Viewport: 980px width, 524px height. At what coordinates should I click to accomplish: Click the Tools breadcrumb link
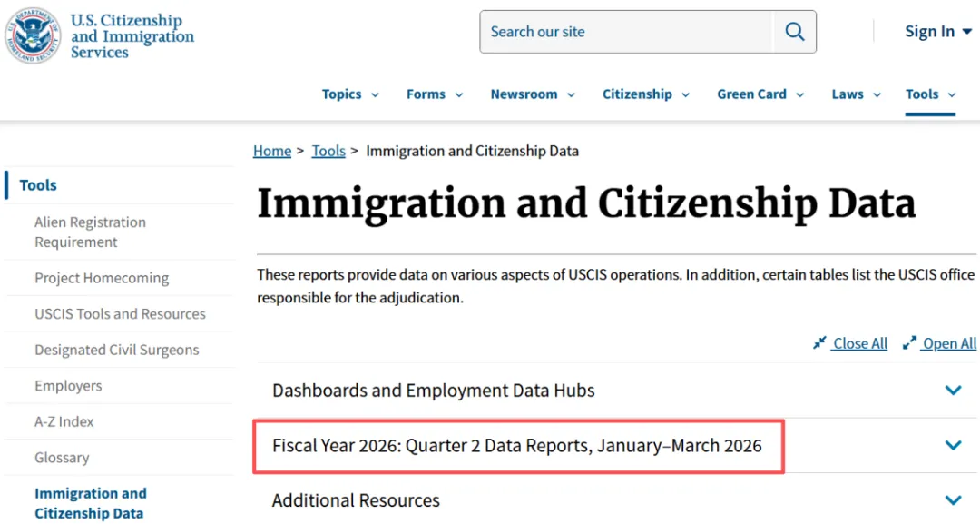click(328, 151)
